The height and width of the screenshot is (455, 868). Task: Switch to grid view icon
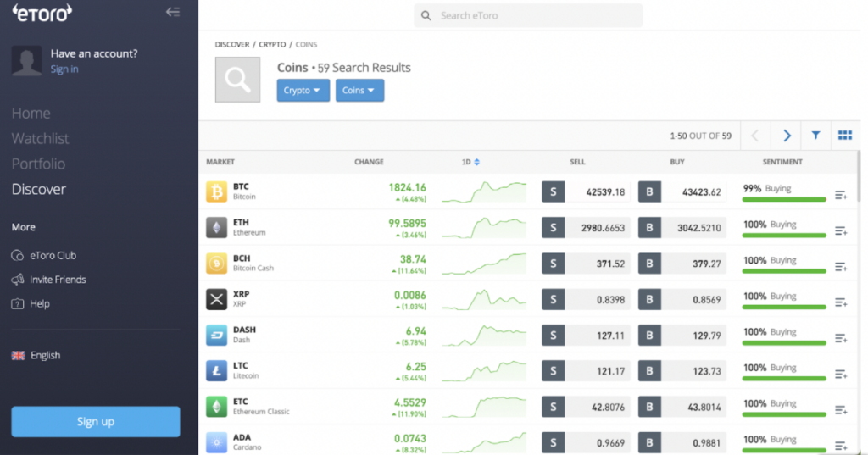[845, 135]
